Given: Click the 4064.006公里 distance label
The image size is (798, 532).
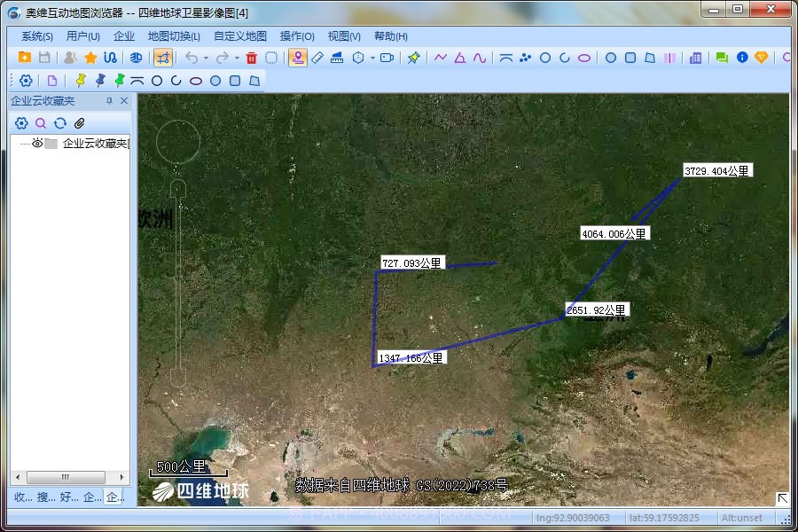Looking at the screenshot, I should [615, 232].
